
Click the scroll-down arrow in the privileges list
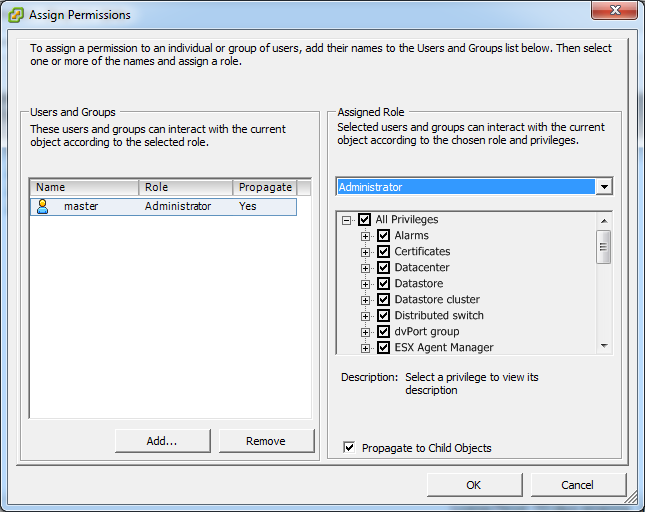point(604,346)
